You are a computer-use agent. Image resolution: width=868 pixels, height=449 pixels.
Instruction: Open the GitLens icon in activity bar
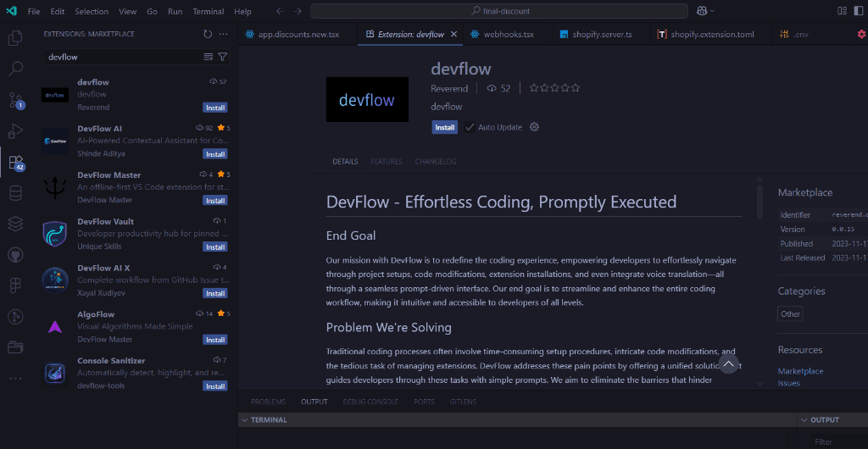click(x=15, y=316)
